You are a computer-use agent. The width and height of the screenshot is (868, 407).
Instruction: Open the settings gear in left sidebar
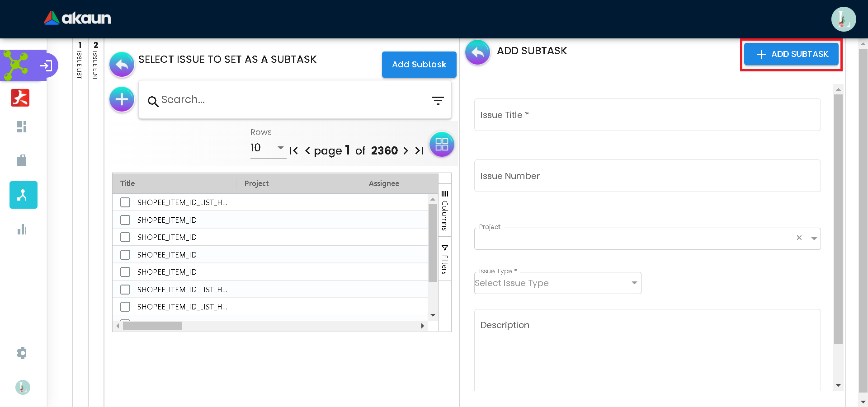(22, 353)
